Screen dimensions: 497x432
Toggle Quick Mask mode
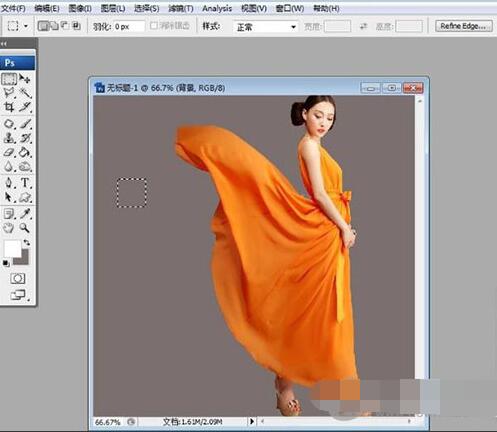point(17,278)
